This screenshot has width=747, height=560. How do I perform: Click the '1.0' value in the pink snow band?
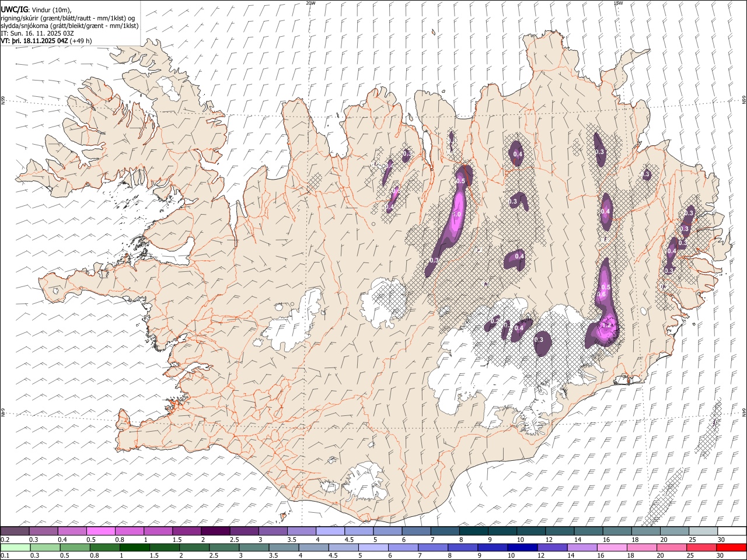click(x=456, y=215)
